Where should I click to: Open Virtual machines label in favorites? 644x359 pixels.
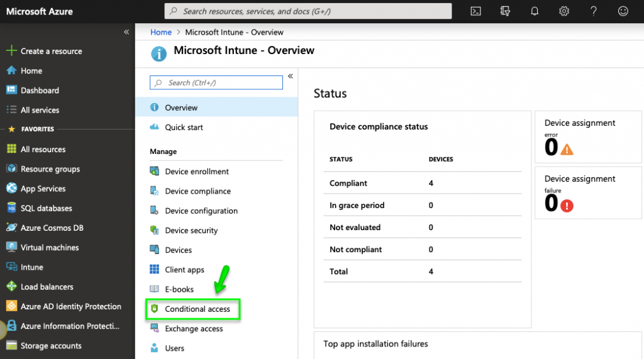click(x=50, y=247)
